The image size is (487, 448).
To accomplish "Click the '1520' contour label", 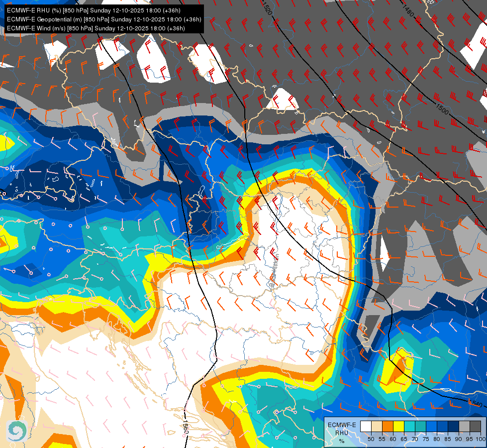I will click(x=267, y=8).
